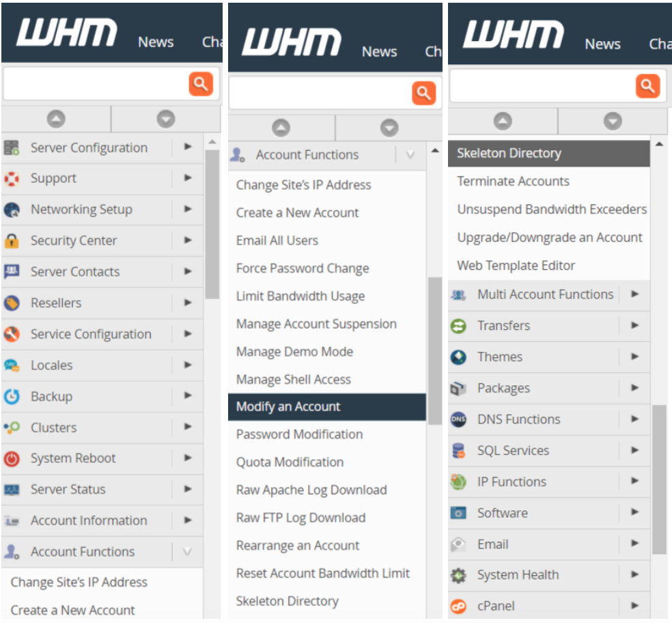Click the System Reboot power icon

pyautogui.click(x=12, y=458)
